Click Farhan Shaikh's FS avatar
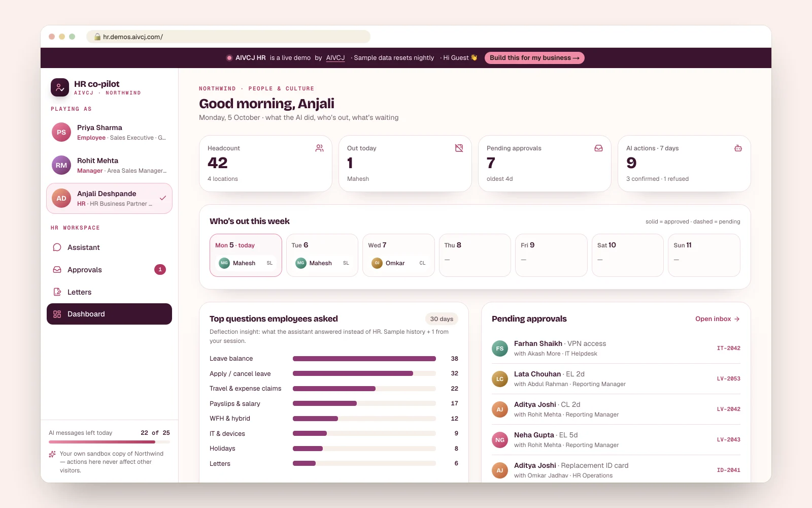 500,348
